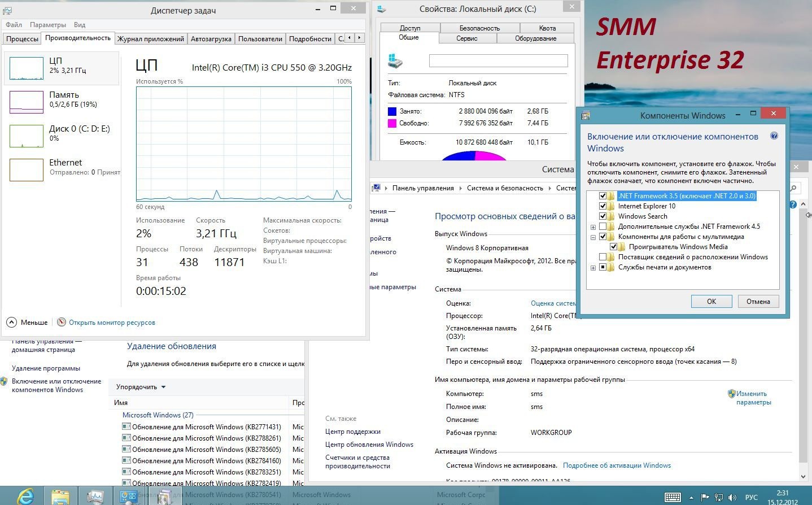Expand .NET Framework 4.5 advanced services node
812x505 pixels.
click(593, 227)
